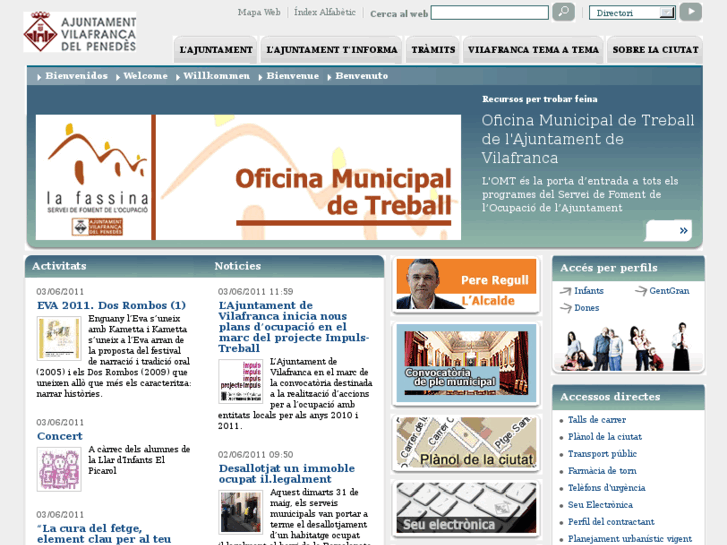The image size is (727, 545).
Task: Click the double-arrow more button in the banner
Action: tap(669, 230)
